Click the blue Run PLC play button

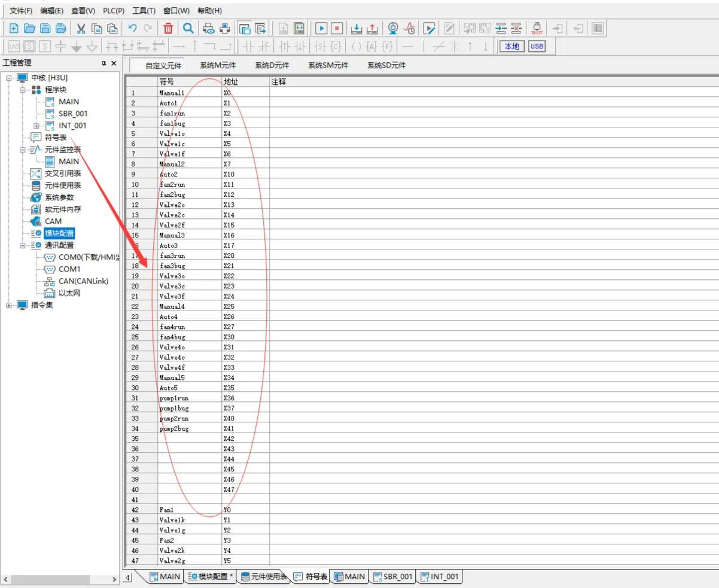(x=321, y=28)
